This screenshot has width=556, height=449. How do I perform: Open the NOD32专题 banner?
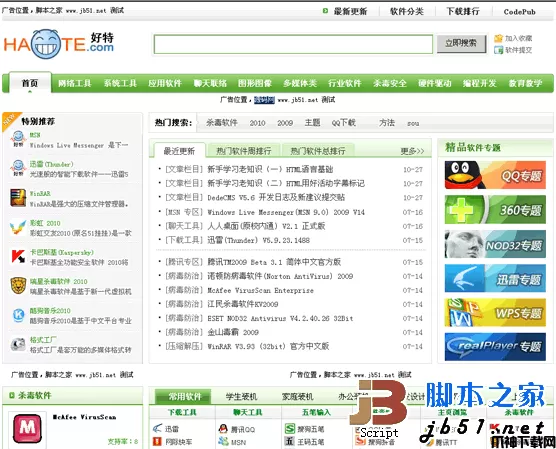(495, 244)
